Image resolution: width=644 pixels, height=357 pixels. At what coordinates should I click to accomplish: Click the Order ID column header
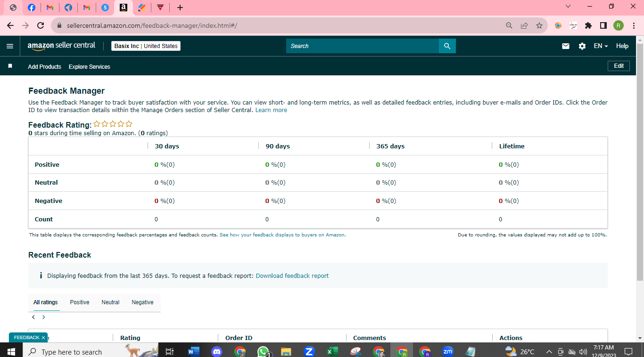[x=239, y=338]
